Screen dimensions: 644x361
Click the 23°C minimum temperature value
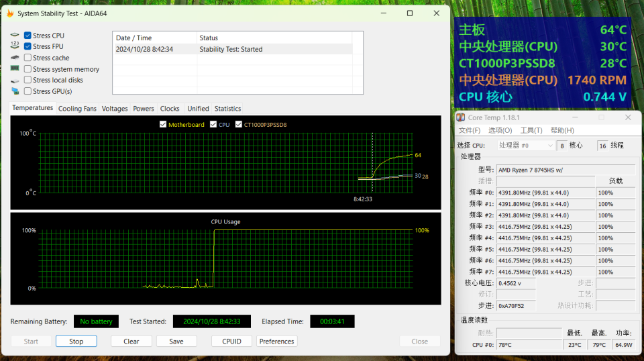[x=575, y=345]
